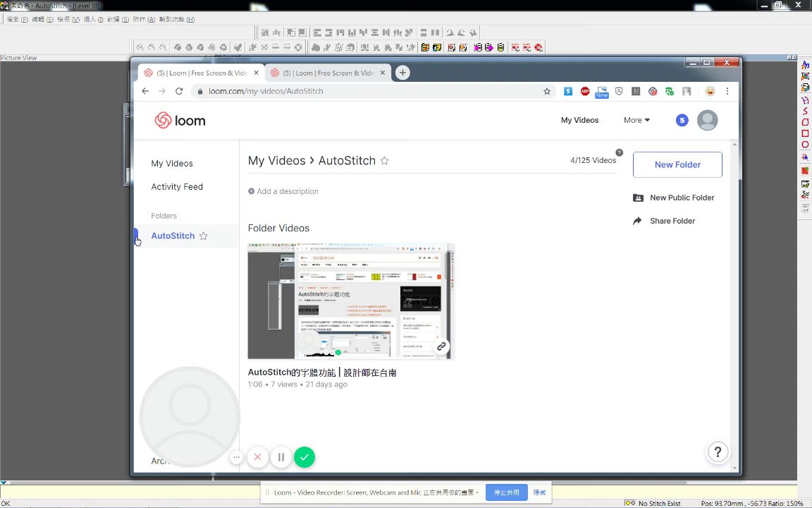The height and width of the screenshot is (508, 812).
Task: Click the Loom page vertical scrollbar up arrow
Action: point(734,144)
